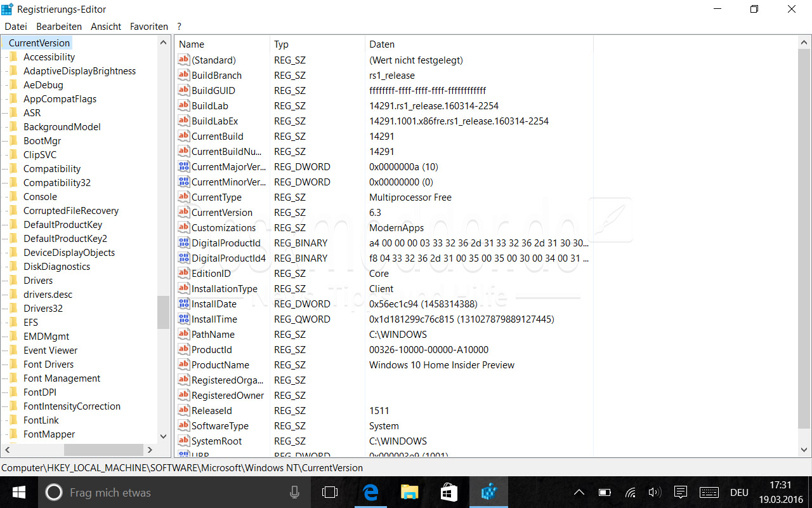Screen dimensions: 812x508
Task: Select the Event Viewer key
Action: point(51,350)
